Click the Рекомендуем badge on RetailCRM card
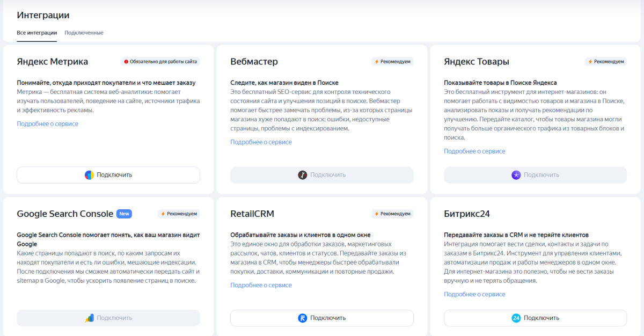This screenshot has width=644, height=336. pos(392,214)
